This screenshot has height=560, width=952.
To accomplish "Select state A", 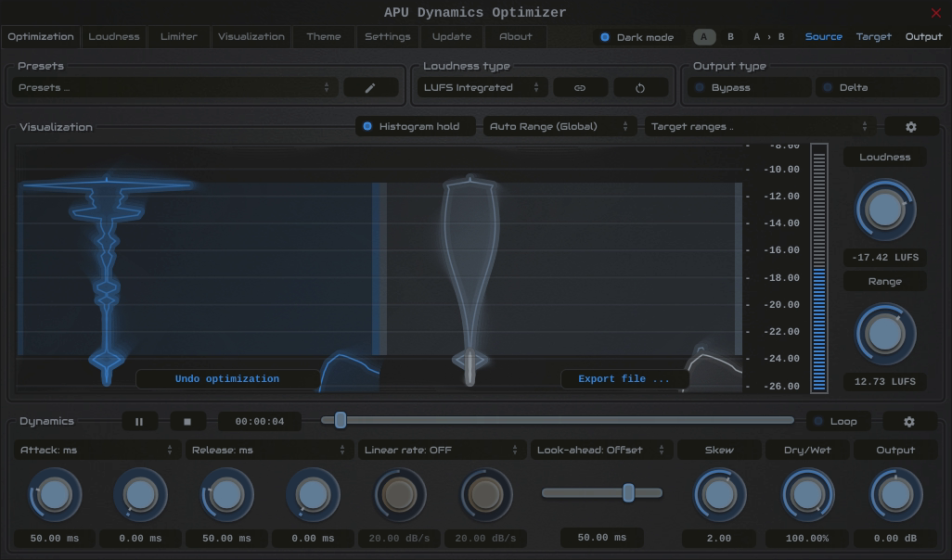I will pyautogui.click(x=703, y=37).
